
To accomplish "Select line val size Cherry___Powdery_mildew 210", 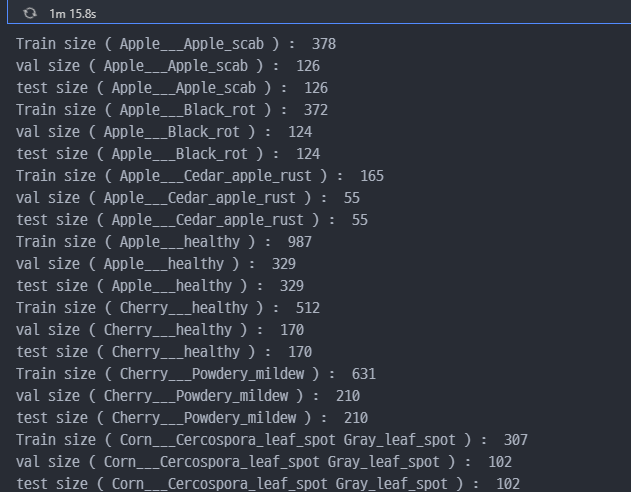I will point(188,396).
